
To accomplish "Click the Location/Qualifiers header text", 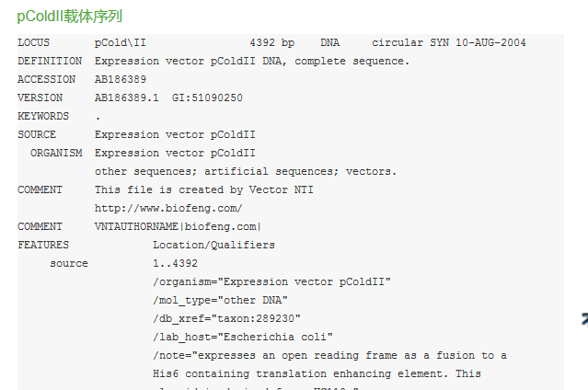I will click(x=213, y=245).
